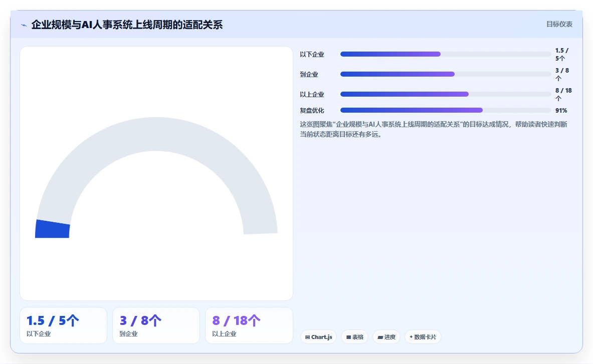Click the 以上企业 progress bar
This screenshot has height=364, width=593.
(x=446, y=94)
